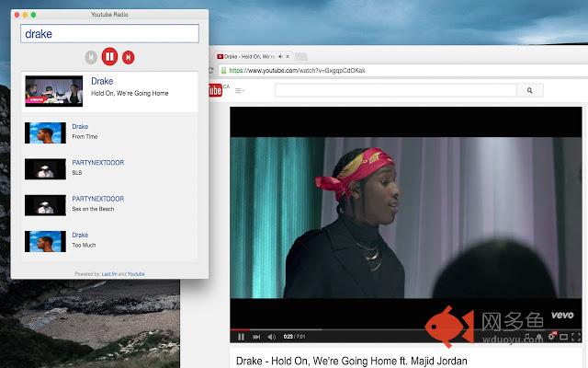This screenshot has width=588, height=368.
Task: Click the YouTube search magnifier button
Action: click(530, 90)
